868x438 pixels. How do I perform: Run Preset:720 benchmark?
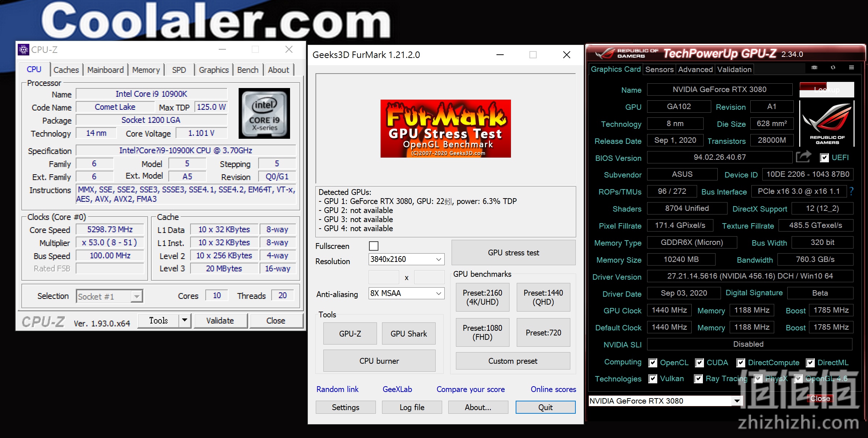point(543,333)
